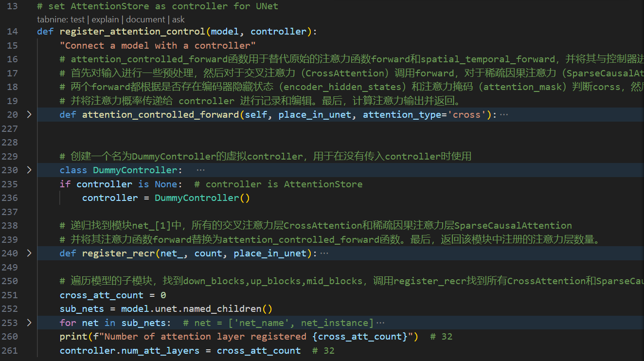Click 'model.unet.named_children()' on line 252
644x361 pixels.
[x=197, y=309]
